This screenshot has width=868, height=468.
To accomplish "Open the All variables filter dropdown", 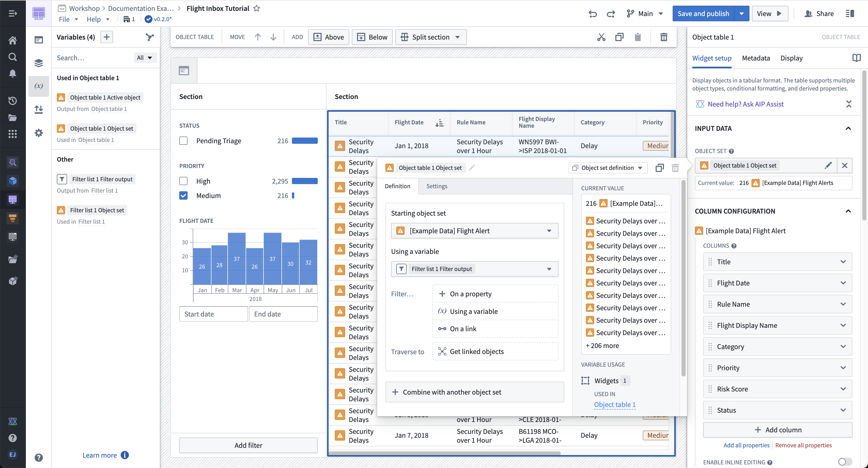I will click(x=145, y=58).
